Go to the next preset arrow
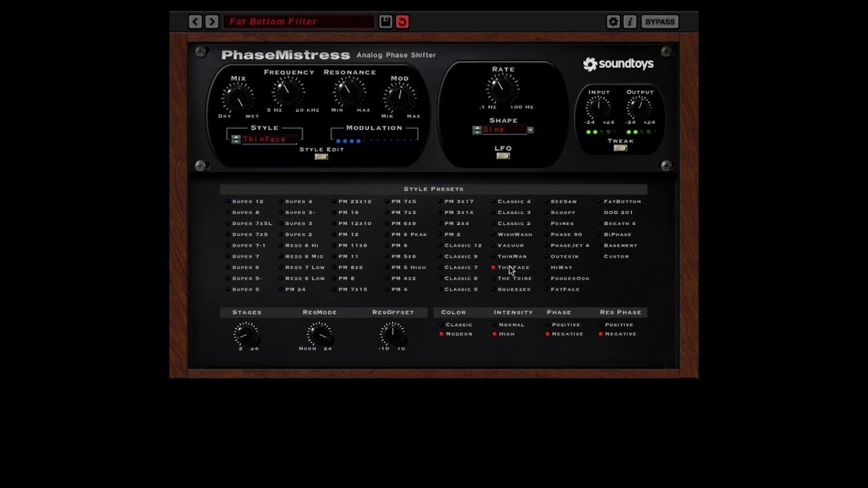The image size is (868, 488). (212, 22)
